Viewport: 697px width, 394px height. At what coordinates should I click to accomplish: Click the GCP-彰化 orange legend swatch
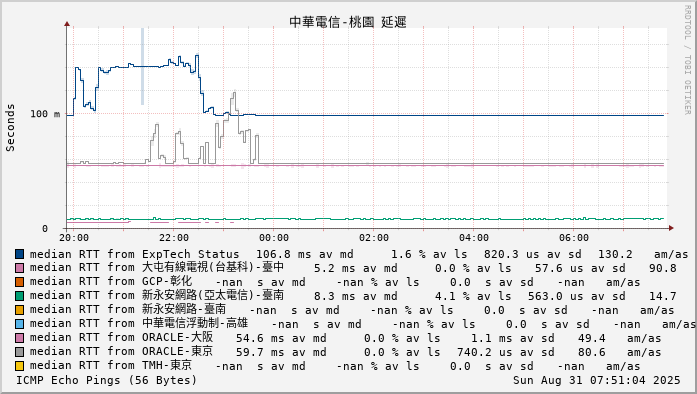pos(20,282)
